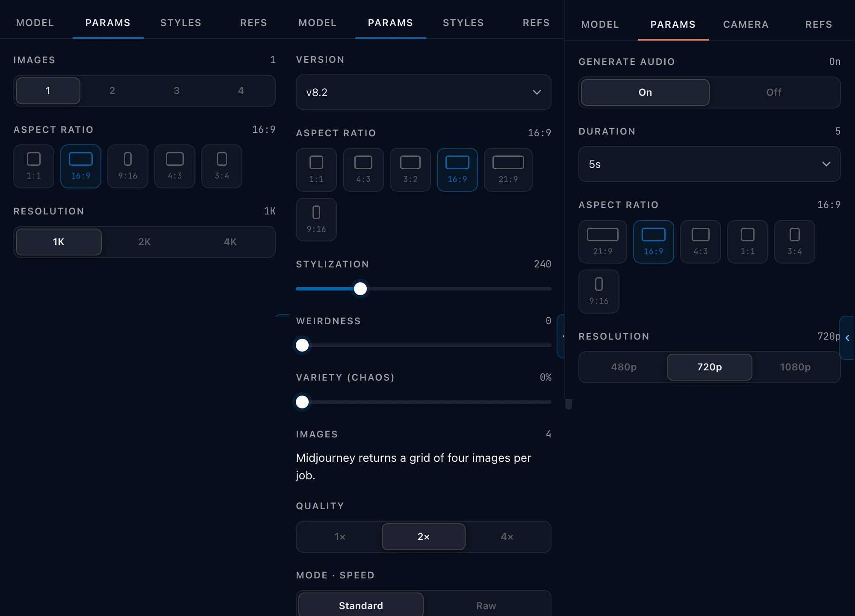The image size is (855, 616).
Task: Select 9:16 aspect ratio in right panel
Action: (x=599, y=291)
